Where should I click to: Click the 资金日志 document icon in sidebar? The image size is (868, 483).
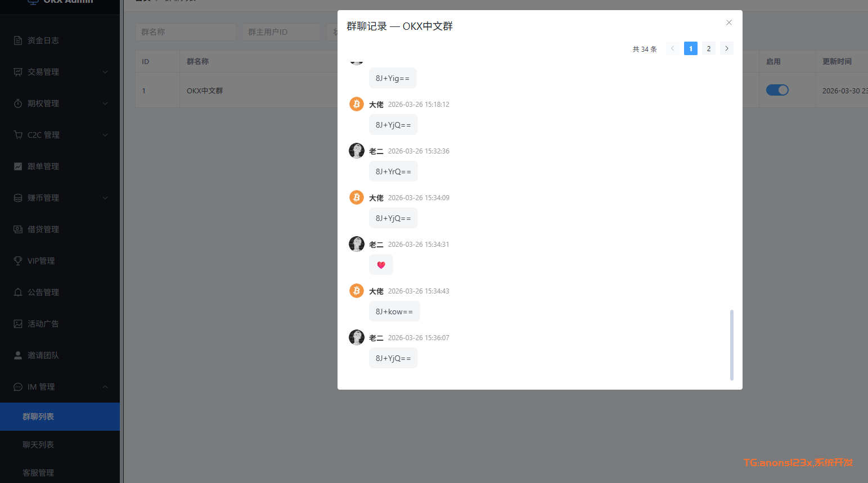18,40
